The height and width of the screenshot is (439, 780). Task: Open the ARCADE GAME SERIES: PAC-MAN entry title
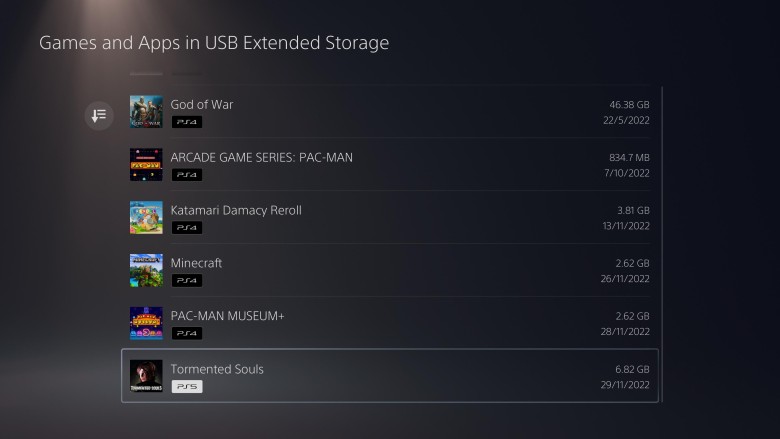tap(261, 157)
